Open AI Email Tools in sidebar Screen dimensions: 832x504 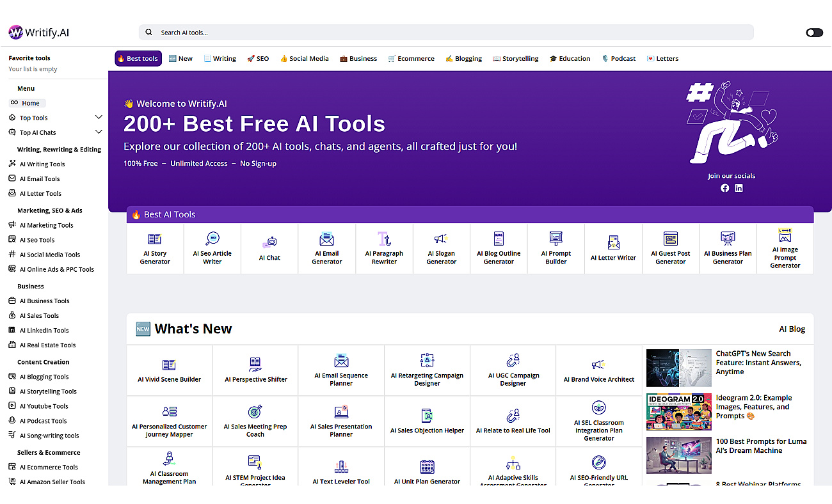(x=35, y=179)
